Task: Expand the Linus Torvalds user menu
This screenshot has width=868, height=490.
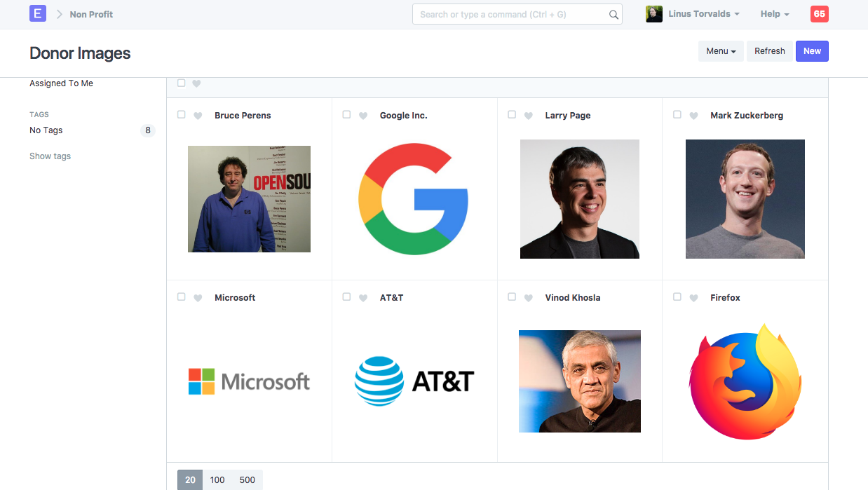Action: [704, 14]
